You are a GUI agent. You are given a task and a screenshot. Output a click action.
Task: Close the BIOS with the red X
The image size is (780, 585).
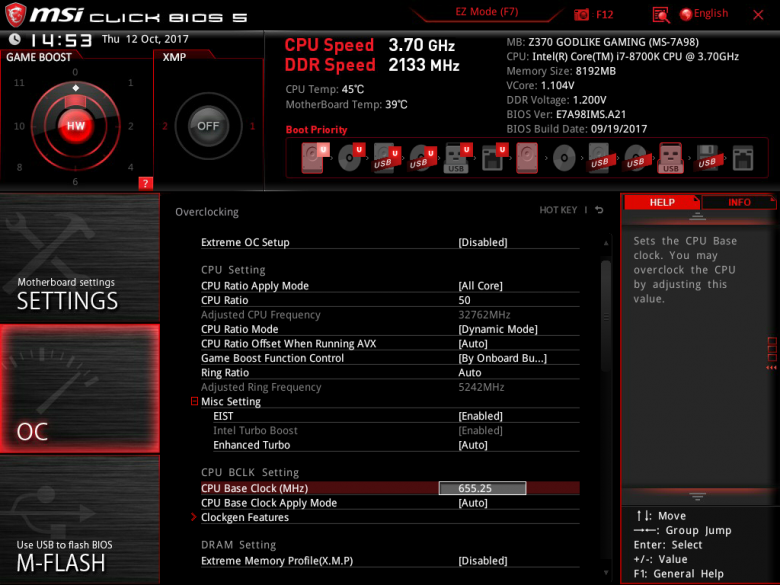tap(758, 15)
